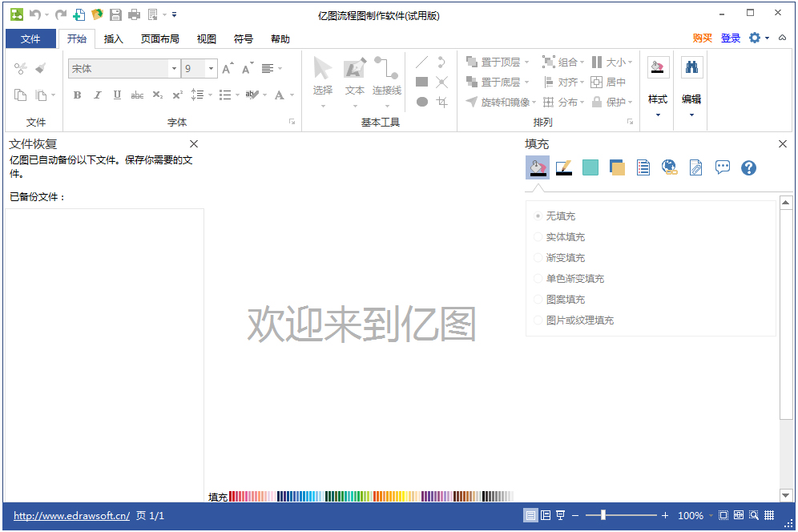This screenshot has height=532, width=798.
Task: Switch to the 视图 ribbon tab
Action: 207,38
